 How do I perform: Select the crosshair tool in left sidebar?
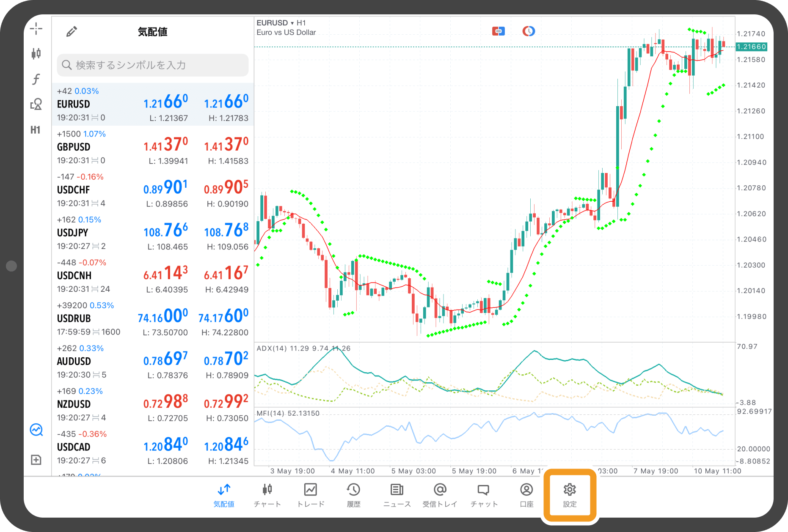click(x=36, y=29)
